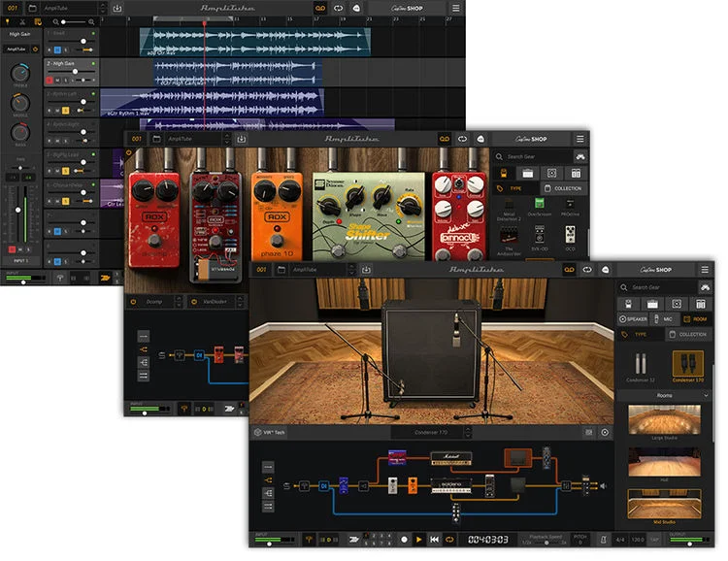
Task: Show the rack category in front window browser
Action: coord(701,304)
